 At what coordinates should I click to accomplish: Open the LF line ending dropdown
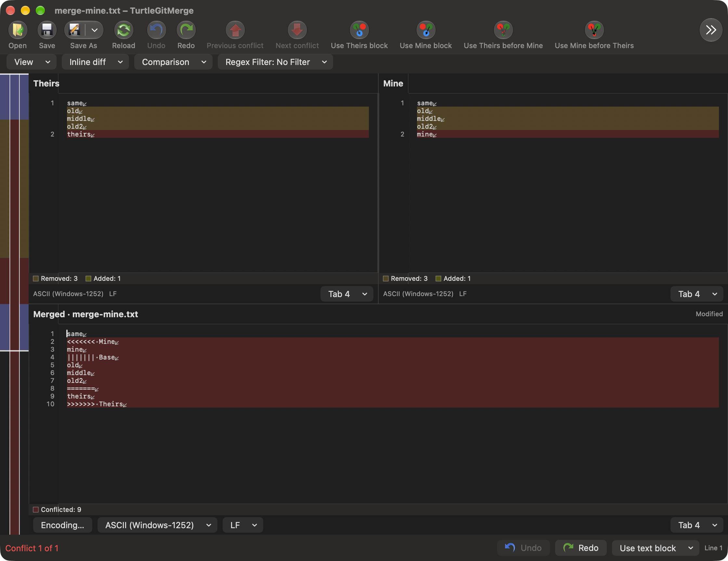point(243,525)
